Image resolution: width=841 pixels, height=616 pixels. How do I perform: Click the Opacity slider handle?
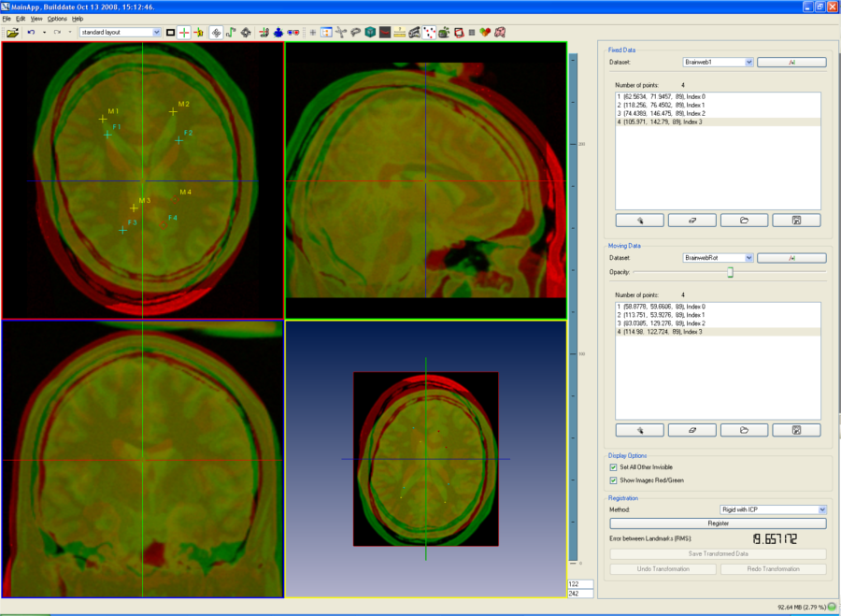pos(730,272)
